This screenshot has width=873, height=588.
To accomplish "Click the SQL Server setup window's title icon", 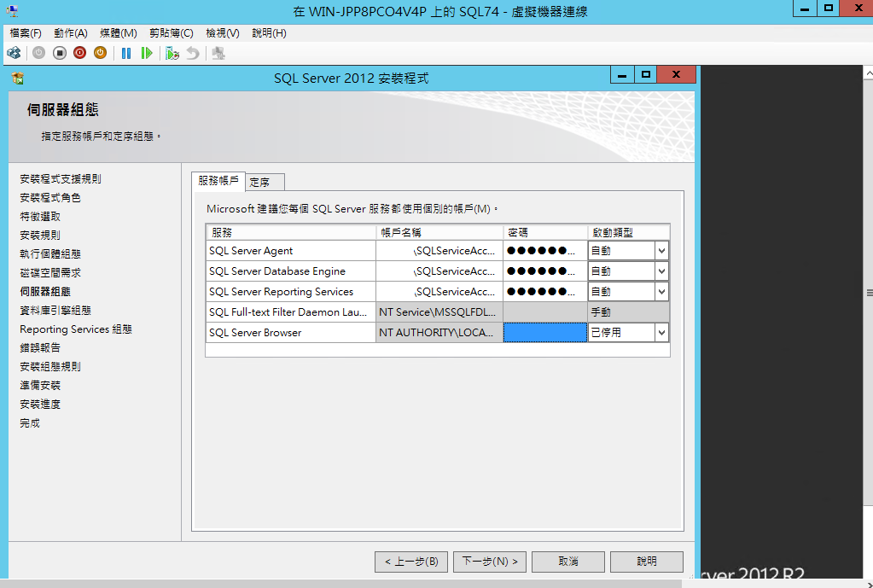I will click(x=17, y=79).
